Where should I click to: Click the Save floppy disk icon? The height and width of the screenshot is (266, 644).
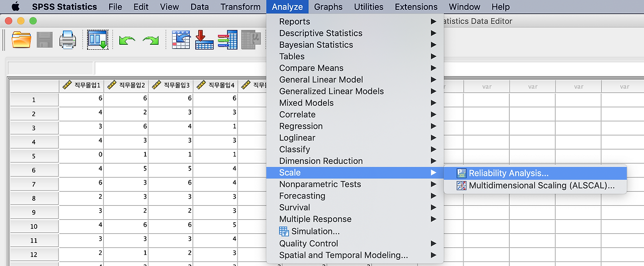pyautogui.click(x=45, y=39)
